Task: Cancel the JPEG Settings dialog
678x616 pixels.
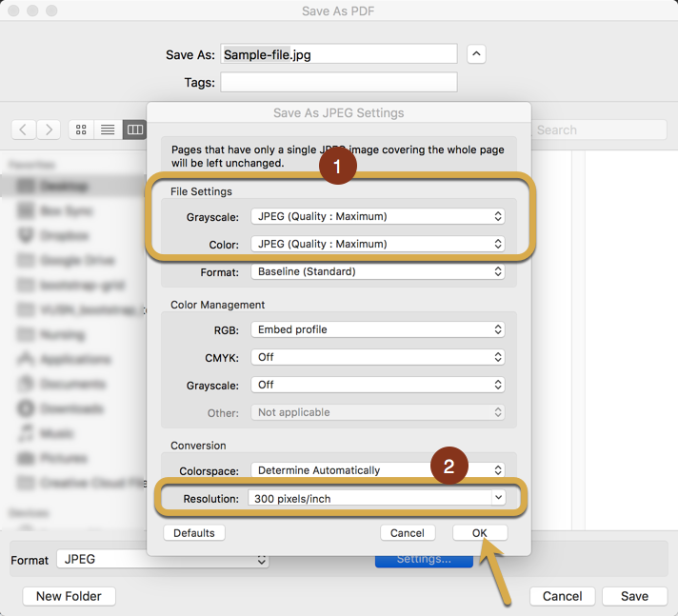Action: point(408,533)
